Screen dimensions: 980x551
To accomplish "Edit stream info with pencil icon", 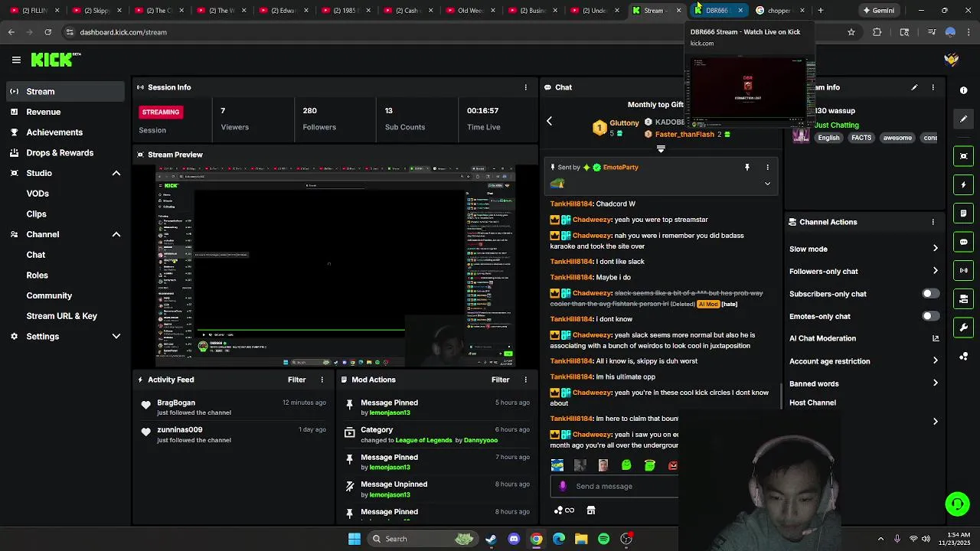I will pyautogui.click(x=914, y=87).
